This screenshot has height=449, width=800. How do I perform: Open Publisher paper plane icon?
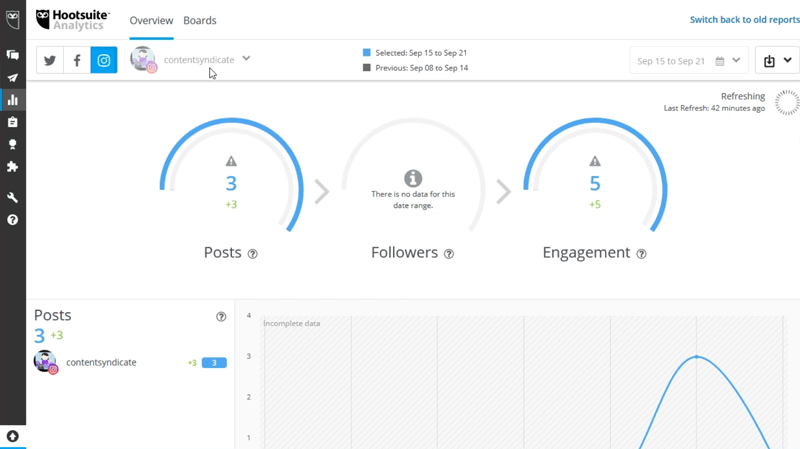[x=13, y=78]
